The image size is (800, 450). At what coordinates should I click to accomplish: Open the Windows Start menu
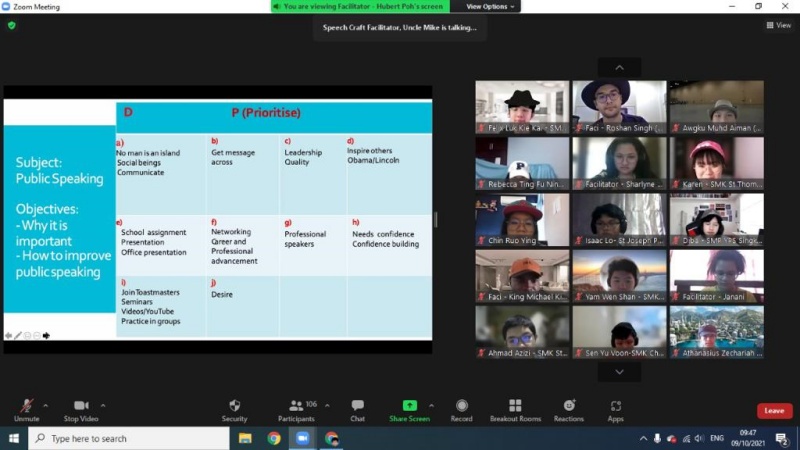coord(14,438)
